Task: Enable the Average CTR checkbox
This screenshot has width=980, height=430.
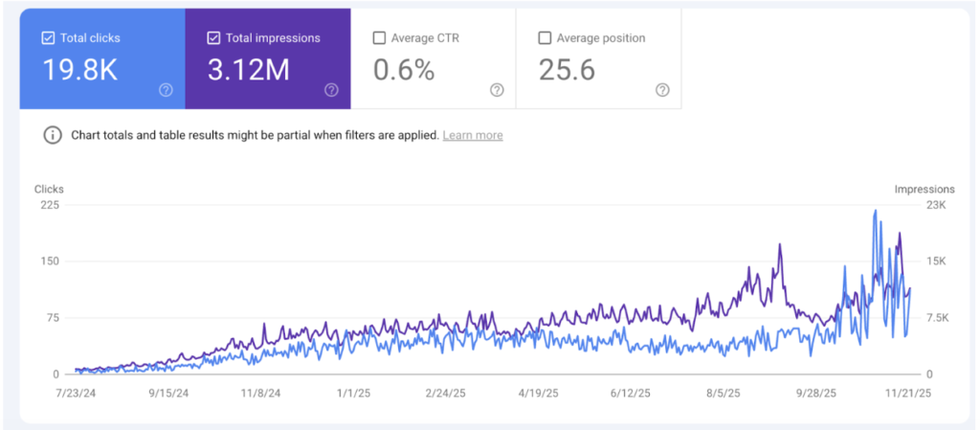Action: (x=379, y=38)
